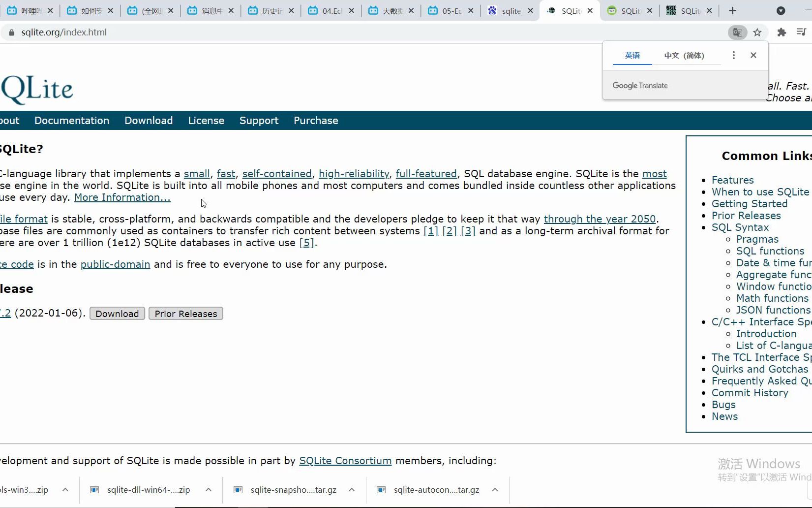Open the License nav menu item
Viewport: 812px width, 508px height.
206,121
